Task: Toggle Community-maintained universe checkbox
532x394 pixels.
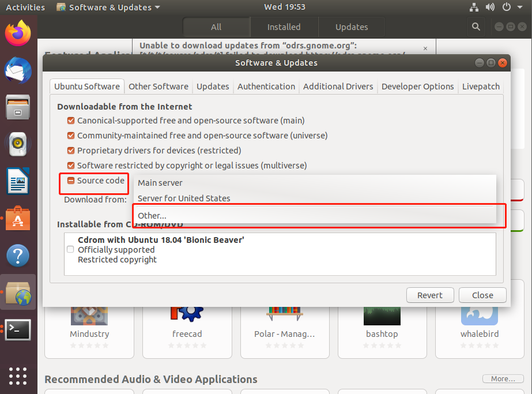Action: (x=71, y=136)
